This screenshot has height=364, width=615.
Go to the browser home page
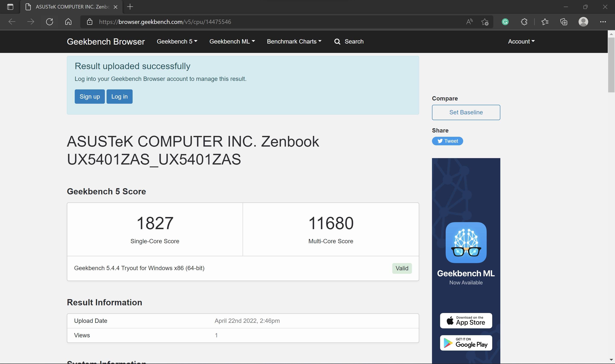click(69, 22)
